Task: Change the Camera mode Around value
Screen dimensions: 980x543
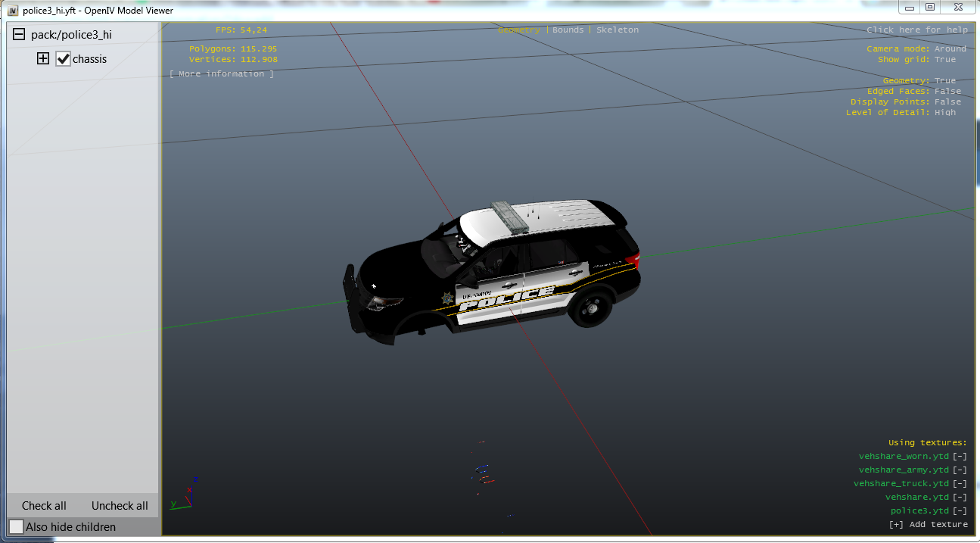Action: pos(950,49)
